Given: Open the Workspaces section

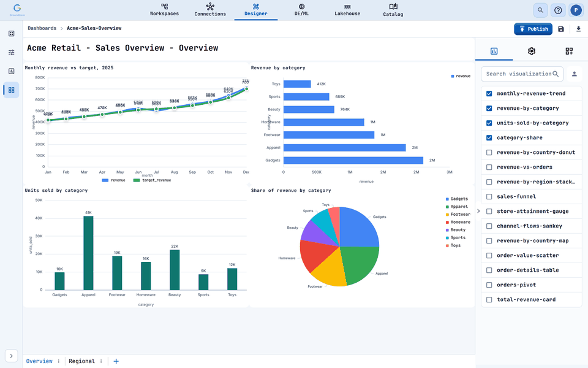Looking at the screenshot, I should tap(164, 10).
